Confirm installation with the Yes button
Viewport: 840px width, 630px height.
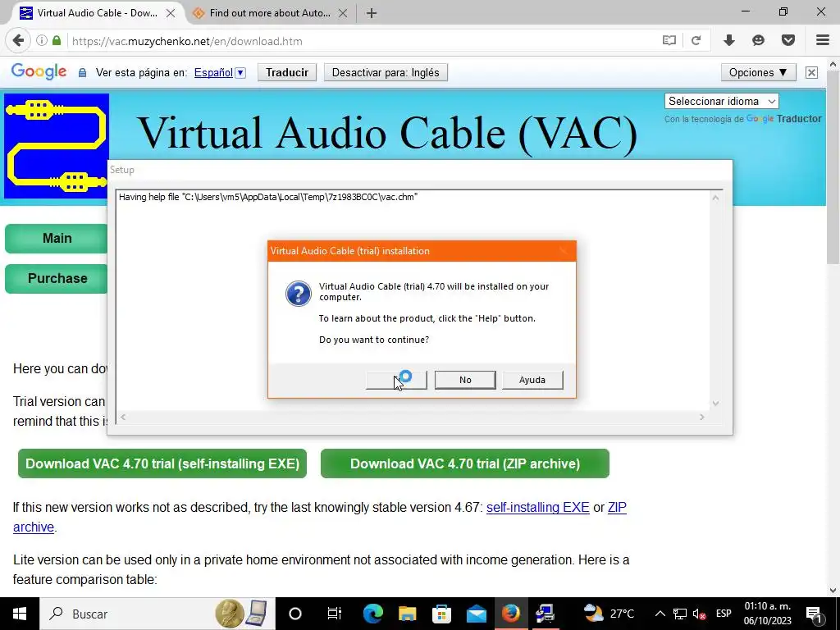click(396, 380)
